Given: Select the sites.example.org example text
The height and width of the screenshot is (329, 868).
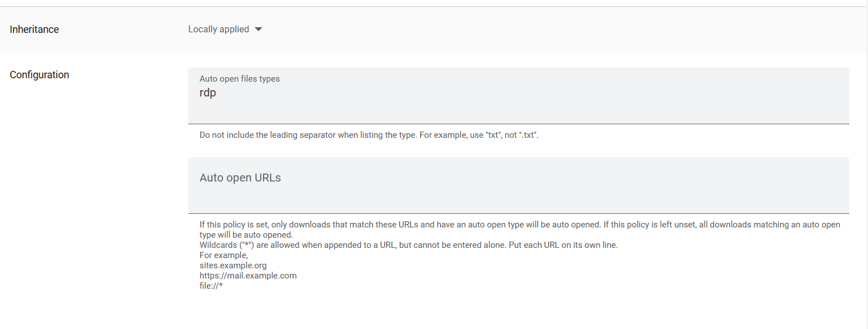Looking at the screenshot, I should pyautogui.click(x=232, y=265).
